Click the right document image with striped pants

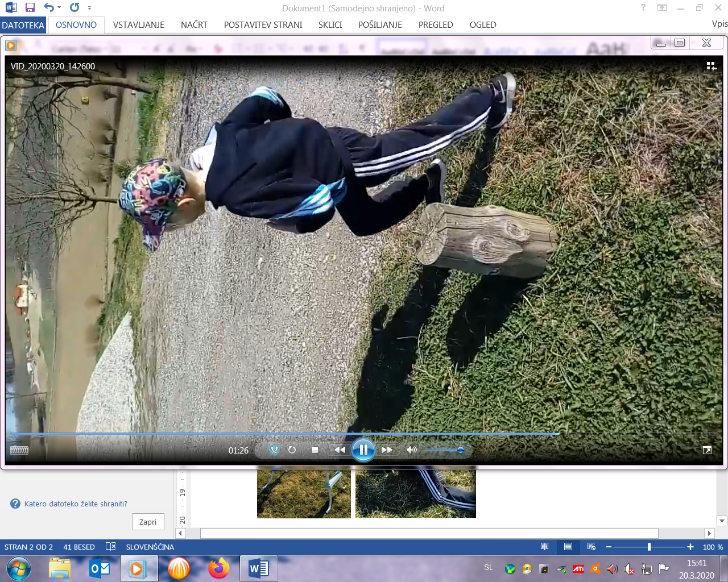416,492
